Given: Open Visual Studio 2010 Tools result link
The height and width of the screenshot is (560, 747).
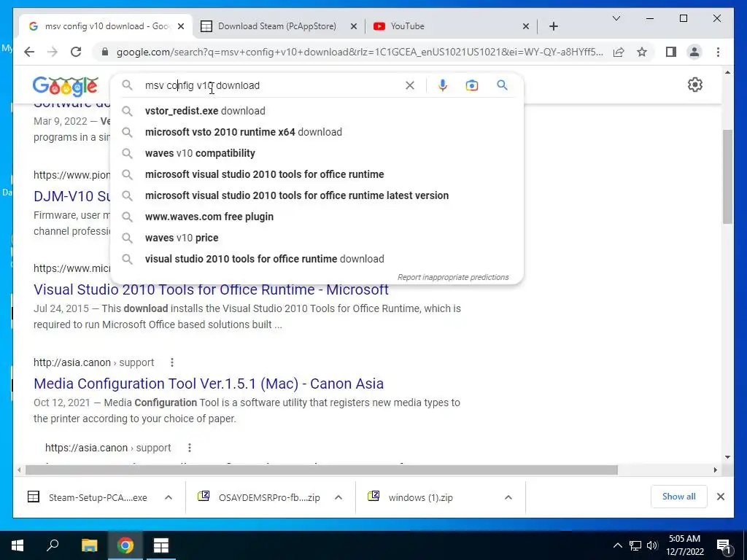Looking at the screenshot, I should [x=211, y=289].
